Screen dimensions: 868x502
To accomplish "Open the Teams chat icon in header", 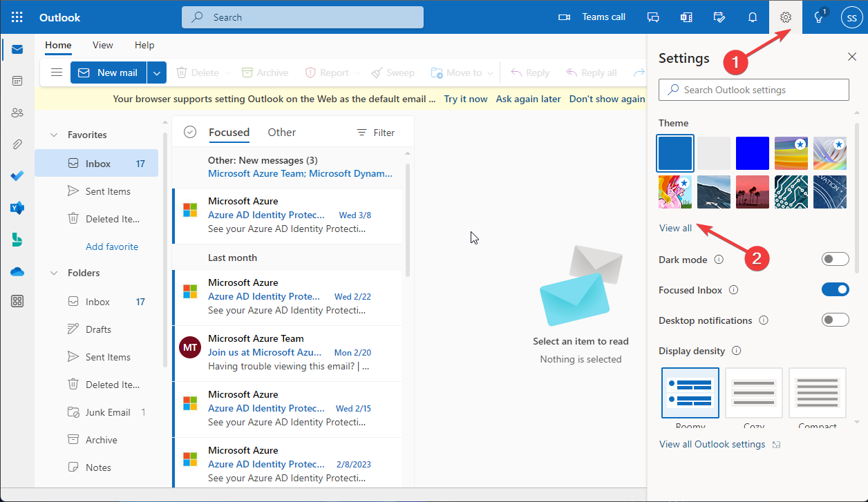I will coord(653,17).
